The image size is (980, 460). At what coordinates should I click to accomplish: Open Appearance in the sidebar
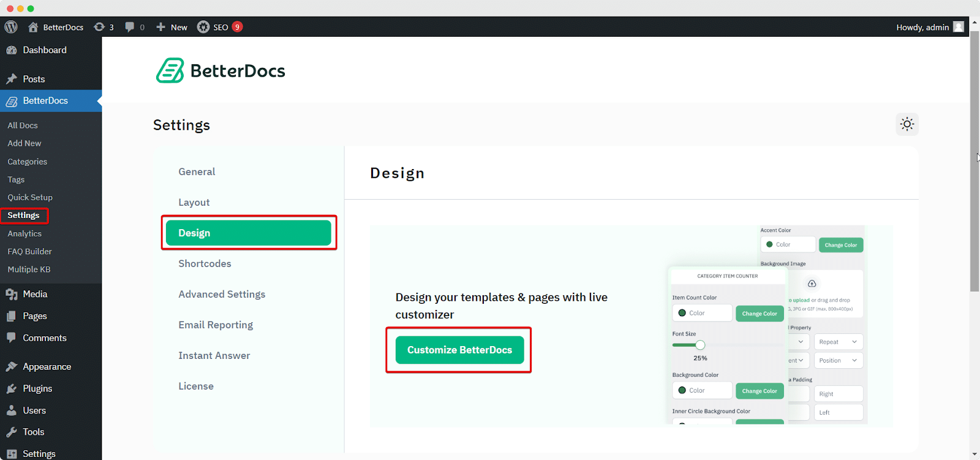point(51,367)
